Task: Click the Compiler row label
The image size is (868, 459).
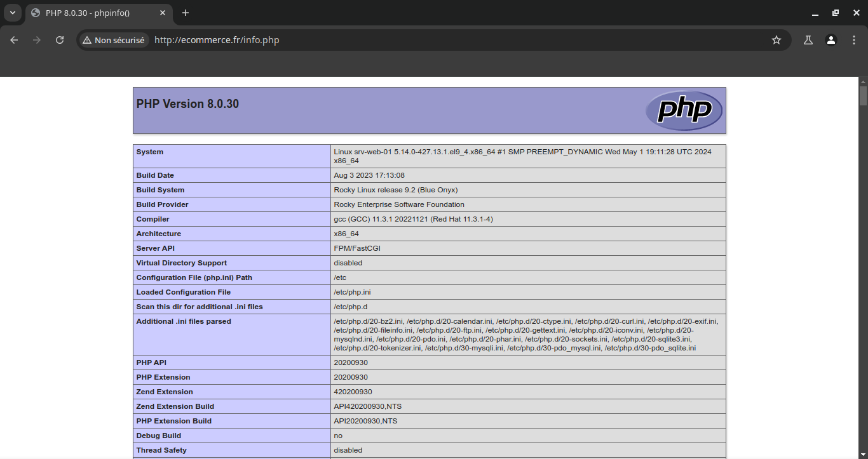Action: (x=153, y=219)
